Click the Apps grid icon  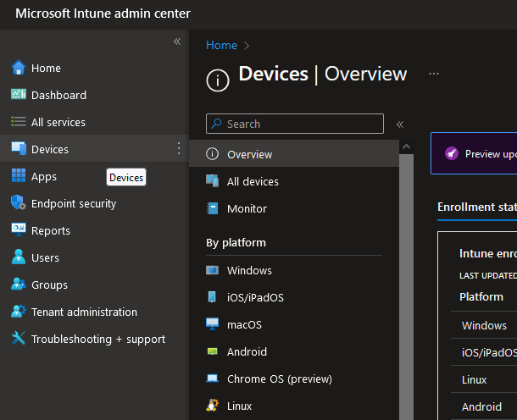tap(19, 175)
